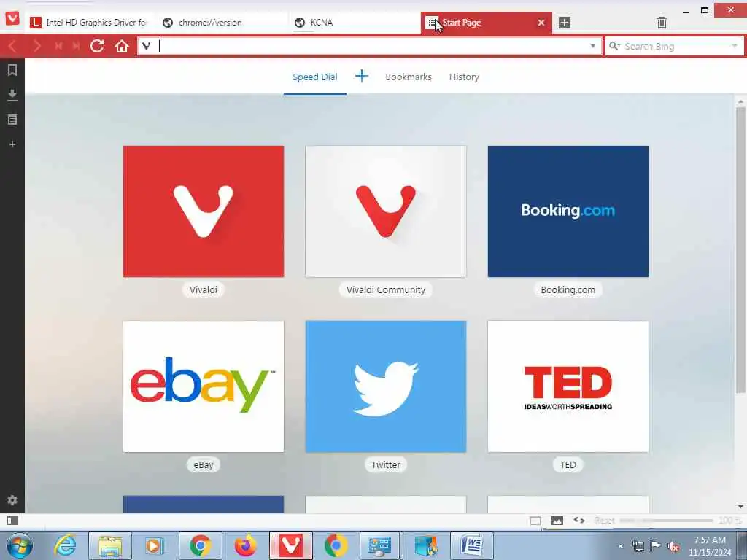Open Firefox from the taskbar
This screenshot has height=560, width=747.
tap(245, 545)
